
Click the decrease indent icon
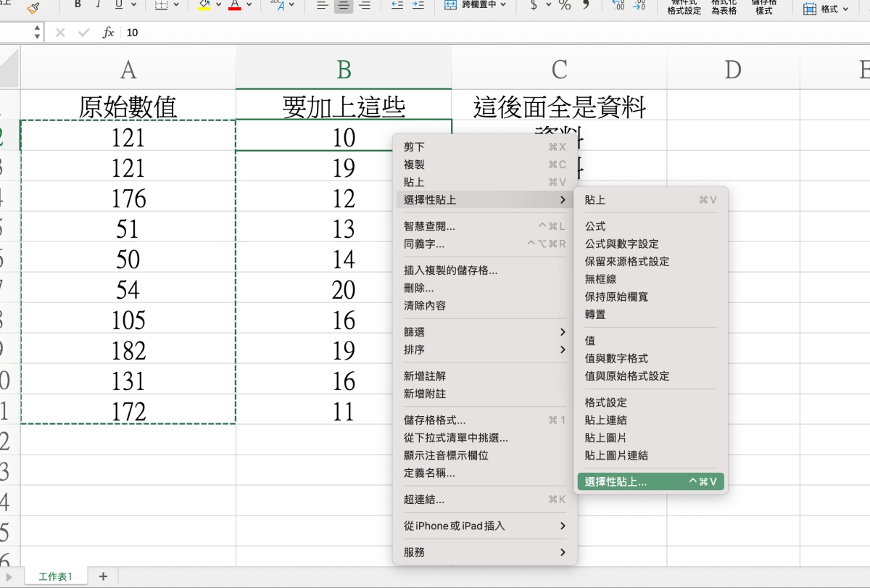tap(397, 6)
